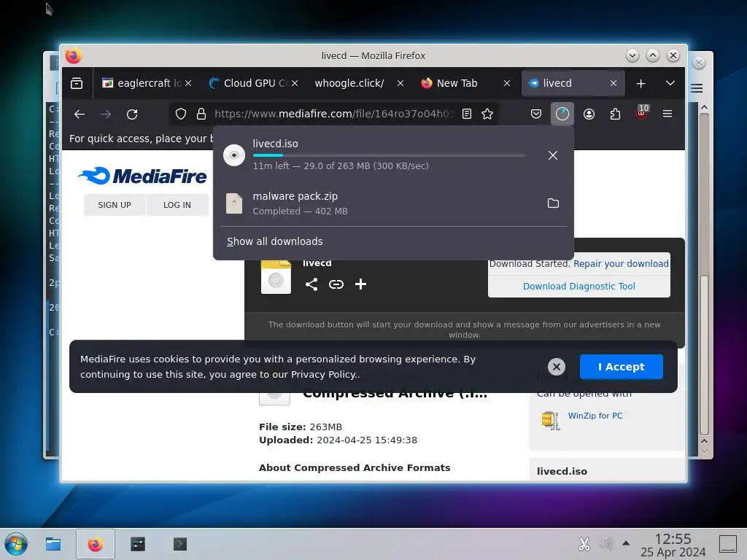Viewport: 747px width, 560px height.
Task: Open a new tab with the plus button
Action: tap(640, 83)
